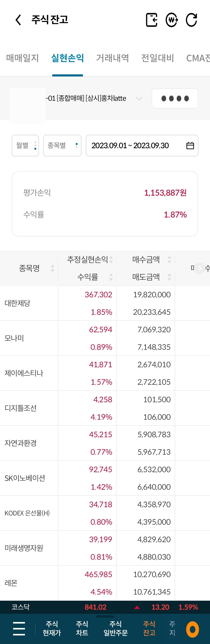The image size is (210, 644).
Task: Tap the orange circular floating button
Action: click(x=192, y=629)
